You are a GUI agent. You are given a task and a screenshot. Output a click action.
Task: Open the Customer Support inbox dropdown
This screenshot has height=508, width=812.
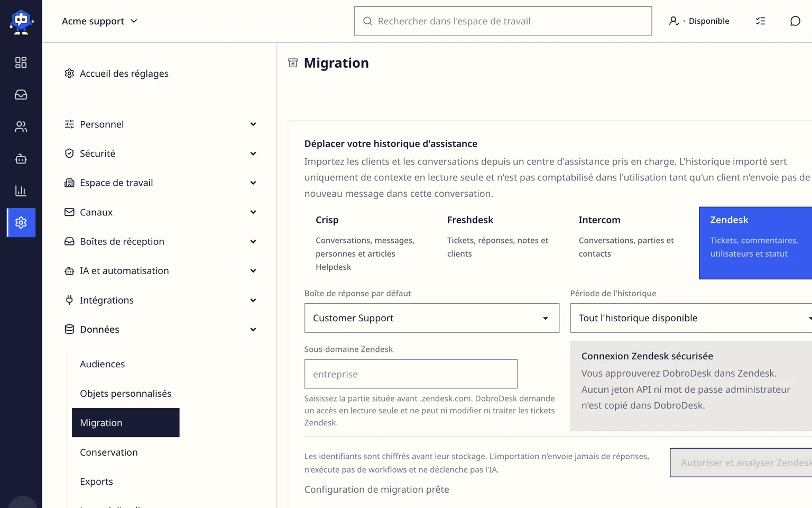432,318
